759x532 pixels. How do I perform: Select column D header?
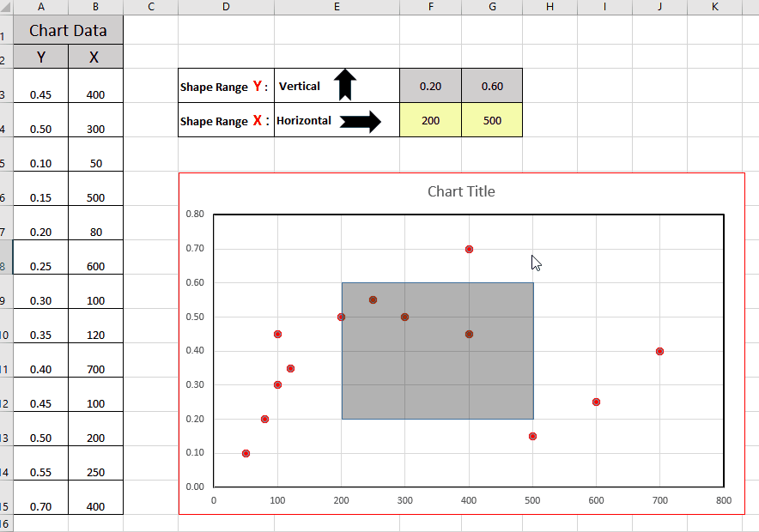[226, 7]
